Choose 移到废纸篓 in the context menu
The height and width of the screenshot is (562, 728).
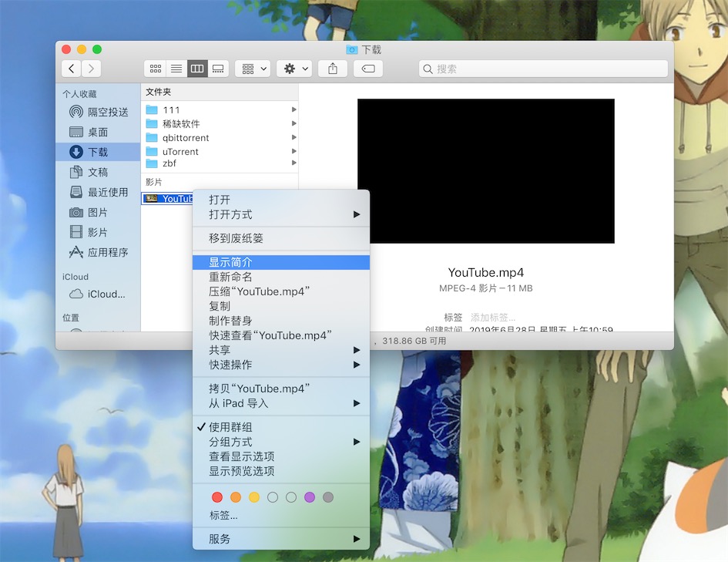pos(281,238)
